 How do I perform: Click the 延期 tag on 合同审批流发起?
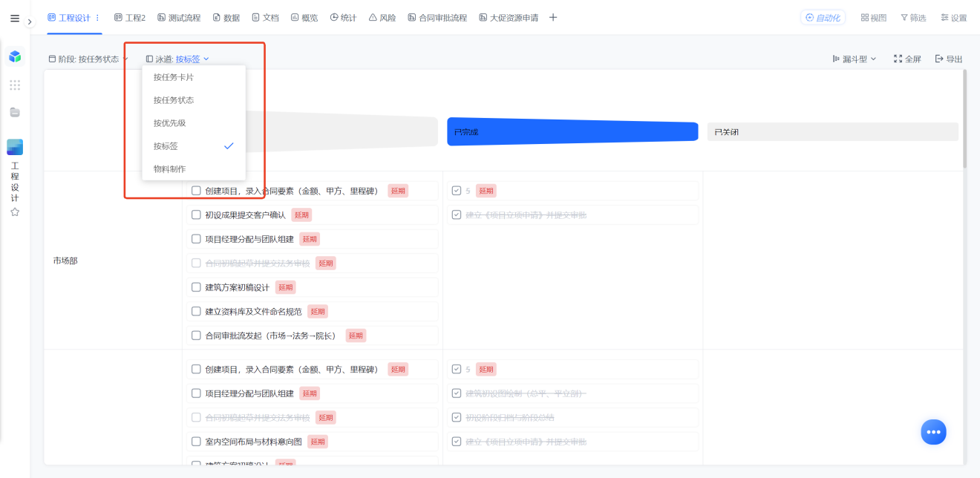pyautogui.click(x=356, y=335)
